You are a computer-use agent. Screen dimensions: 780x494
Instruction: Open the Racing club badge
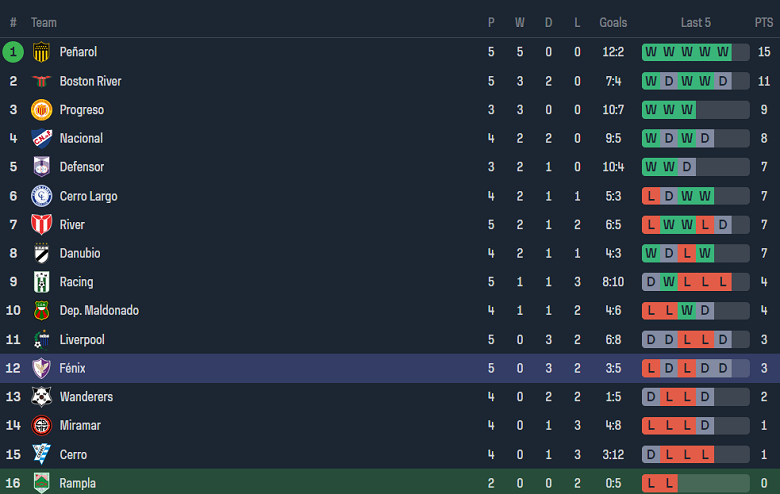click(41, 282)
